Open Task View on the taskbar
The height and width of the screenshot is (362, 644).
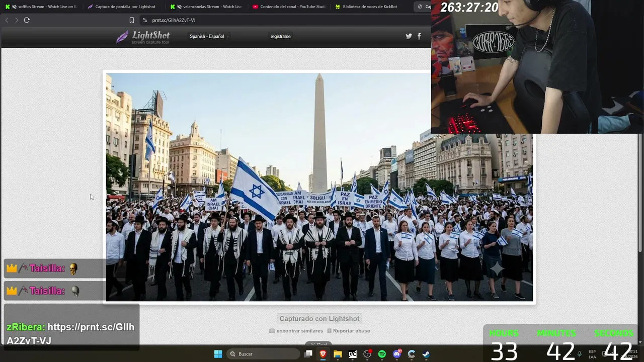point(308,354)
